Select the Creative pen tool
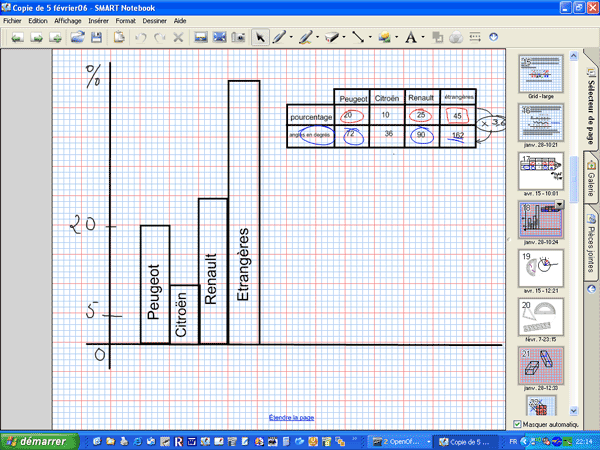Screen dimensions: 600x450 [x=306, y=37]
